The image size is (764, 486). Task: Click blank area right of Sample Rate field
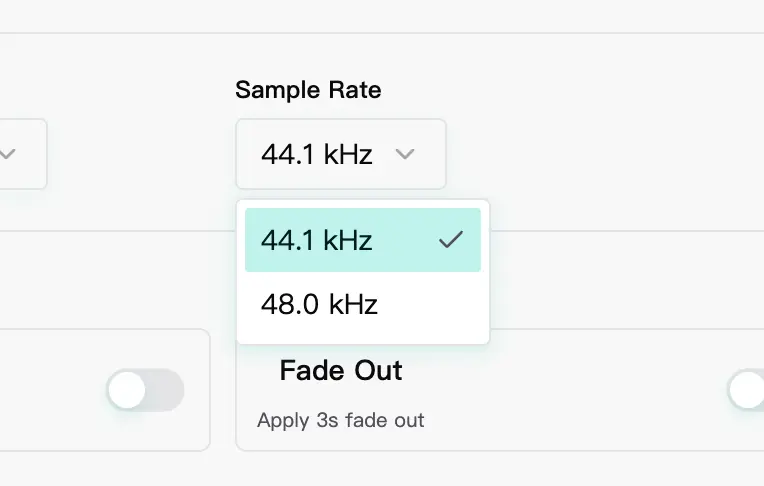tap(600, 154)
